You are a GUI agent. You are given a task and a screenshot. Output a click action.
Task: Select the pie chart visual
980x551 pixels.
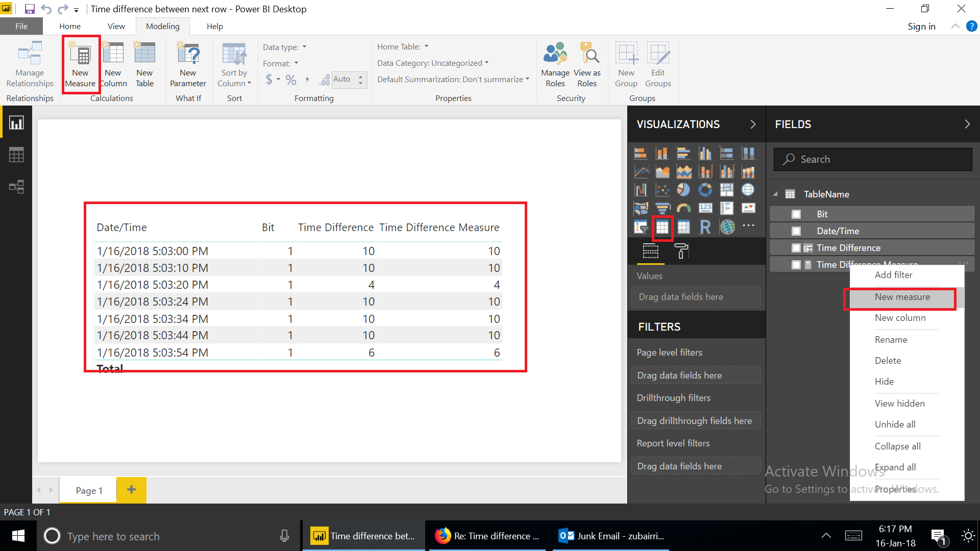683,190
